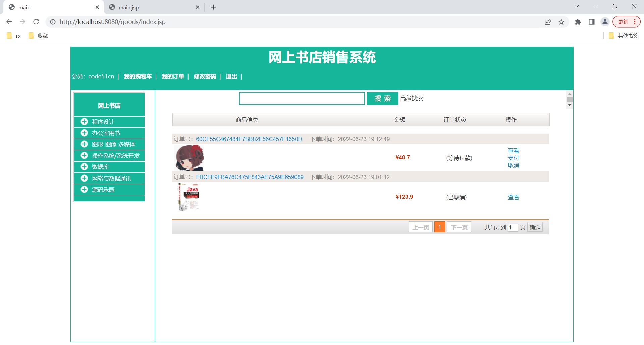Viewport: 644px width, 345px height.
Task: Open the browser extensions puzzle icon
Action: (x=578, y=22)
